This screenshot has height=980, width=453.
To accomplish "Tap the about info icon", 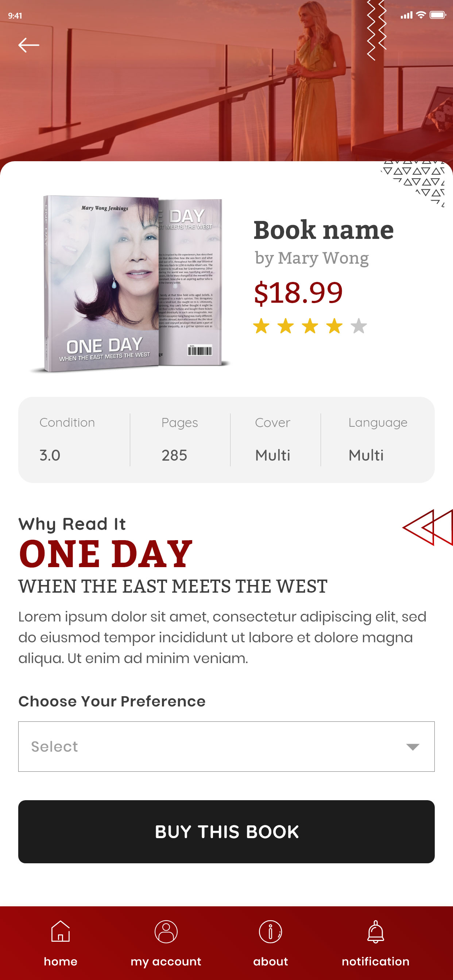I will [x=270, y=931].
